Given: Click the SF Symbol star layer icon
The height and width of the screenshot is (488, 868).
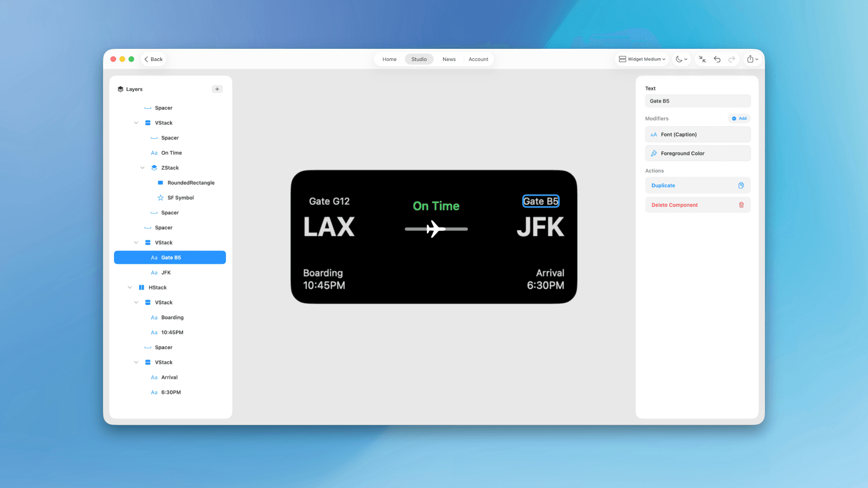Looking at the screenshot, I should click(x=161, y=197).
